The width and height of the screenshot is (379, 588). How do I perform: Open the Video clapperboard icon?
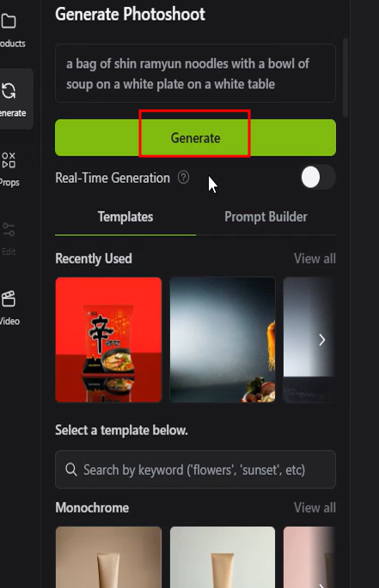[9, 299]
